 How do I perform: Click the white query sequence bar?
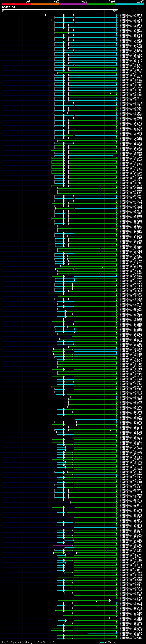coord(60,10)
